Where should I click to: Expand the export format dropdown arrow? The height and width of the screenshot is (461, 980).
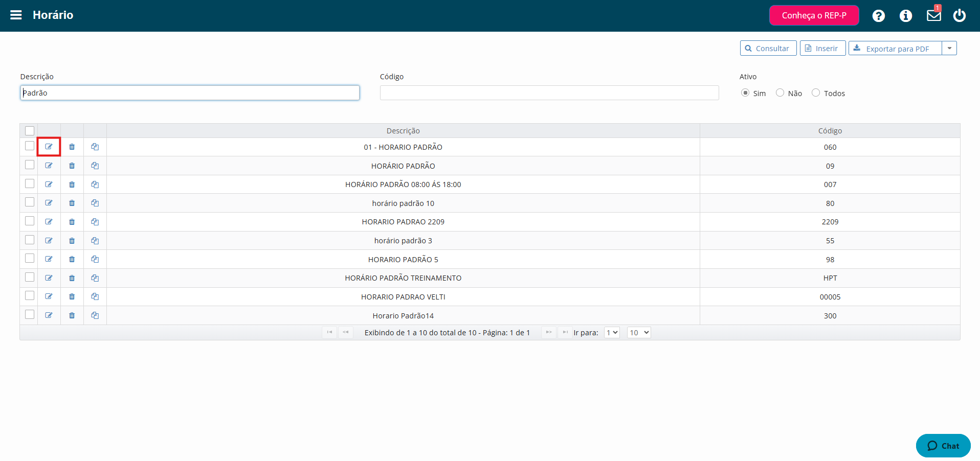pos(949,48)
